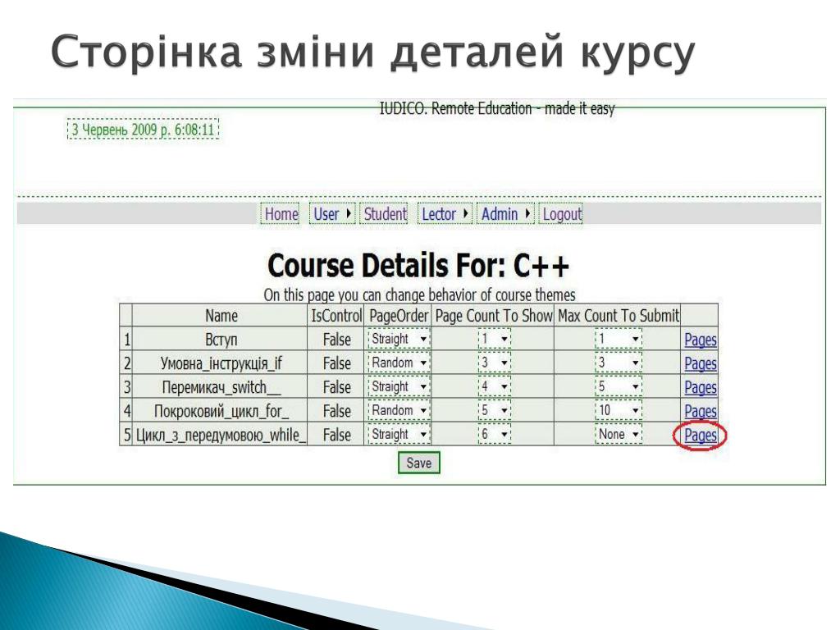Click the PageOrder column header
840x630 pixels.
pyautogui.click(x=399, y=316)
